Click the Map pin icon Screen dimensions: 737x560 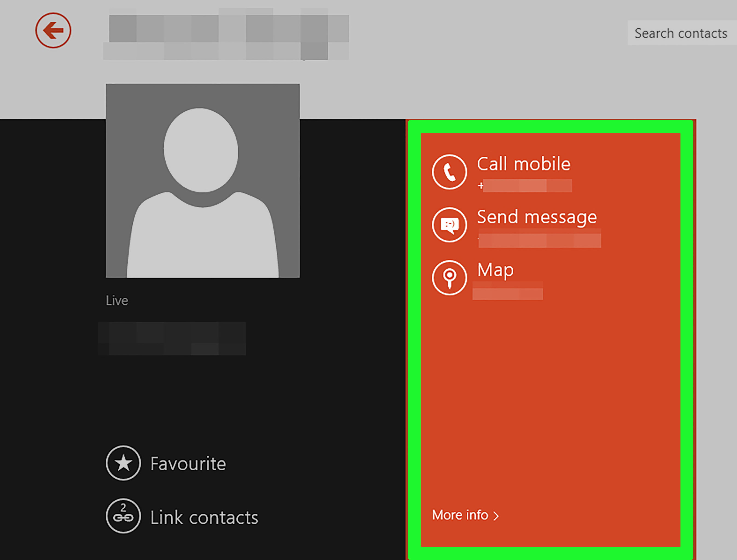pyautogui.click(x=450, y=278)
